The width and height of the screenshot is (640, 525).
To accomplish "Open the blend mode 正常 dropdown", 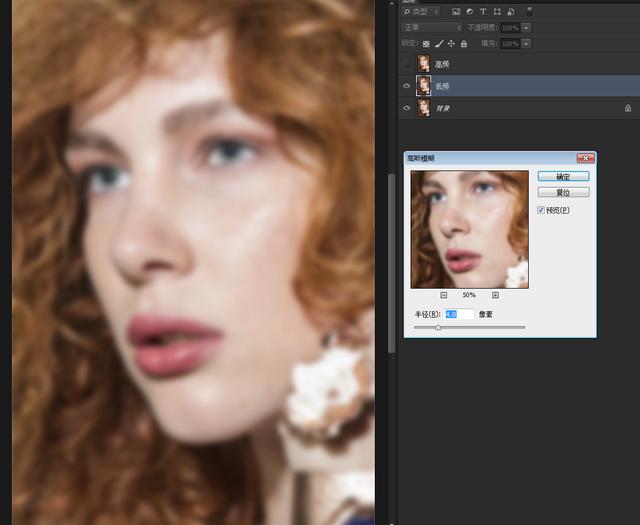I will pyautogui.click(x=431, y=28).
